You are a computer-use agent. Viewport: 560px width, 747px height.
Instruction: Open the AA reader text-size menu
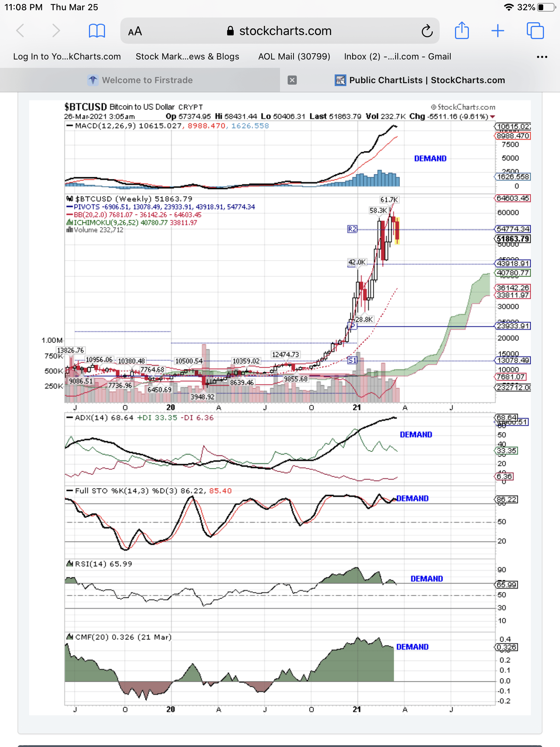pyautogui.click(x=135, y=31)
